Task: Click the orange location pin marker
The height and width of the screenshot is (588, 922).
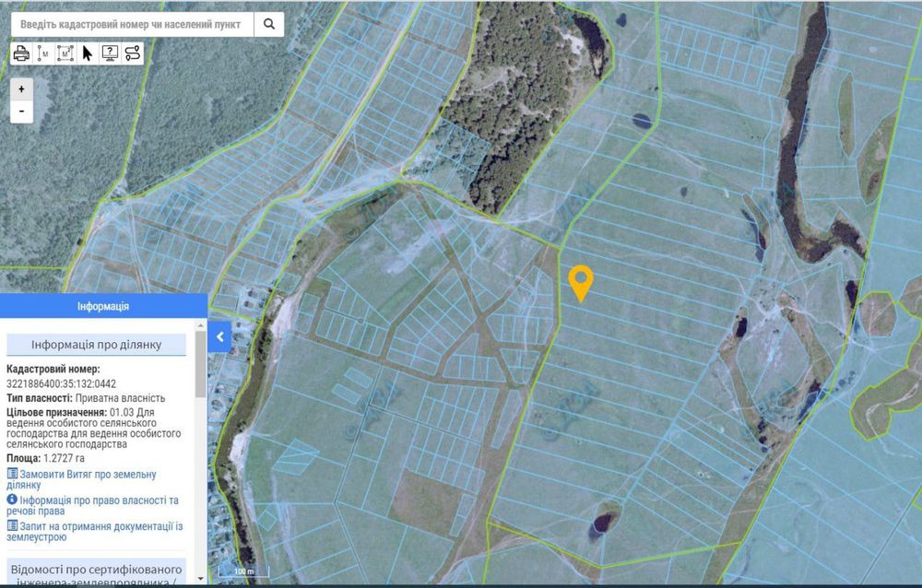Action: click(580, 283)
